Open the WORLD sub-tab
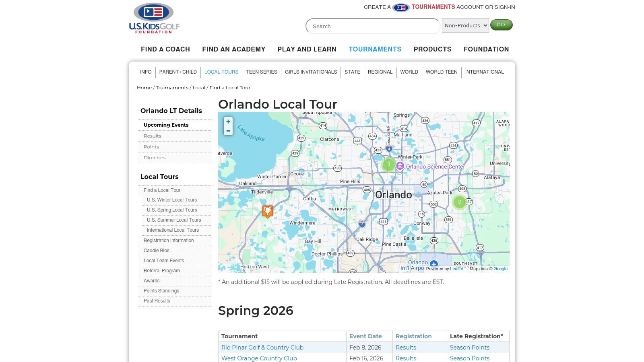Image resolution: width=644 pixels, height=362 pixels. (x=409, y=72)
